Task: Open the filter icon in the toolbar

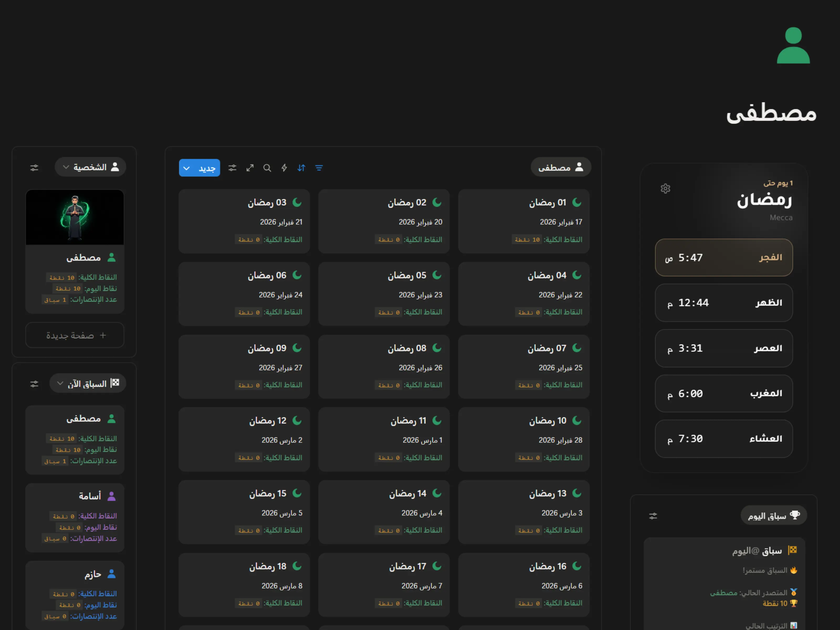Action: tap(319, 168)
